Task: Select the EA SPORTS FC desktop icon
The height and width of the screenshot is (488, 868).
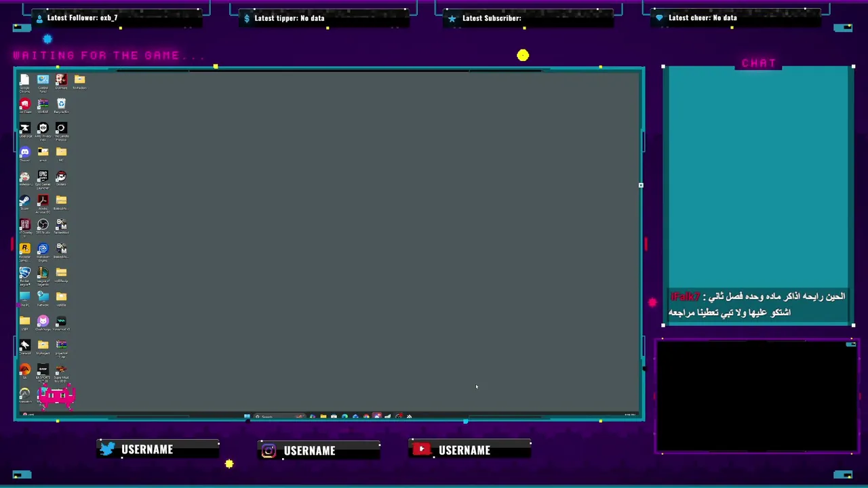Action: (43, 373)
